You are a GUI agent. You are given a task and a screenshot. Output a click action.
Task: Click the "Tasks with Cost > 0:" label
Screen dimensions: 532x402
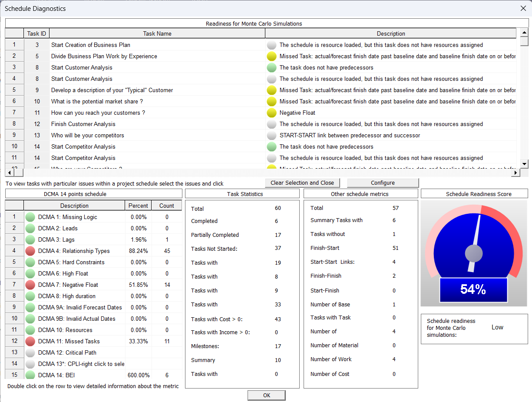pos(217,319)
